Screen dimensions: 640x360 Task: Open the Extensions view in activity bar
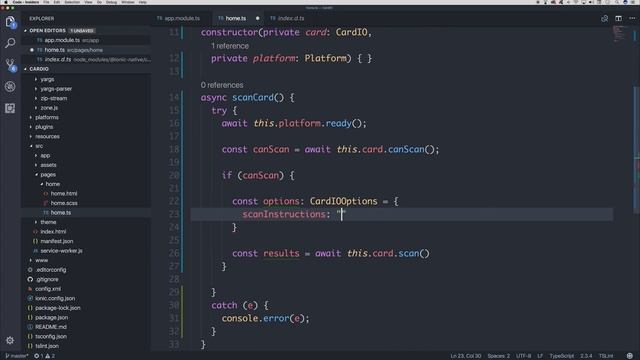point(10,108)
